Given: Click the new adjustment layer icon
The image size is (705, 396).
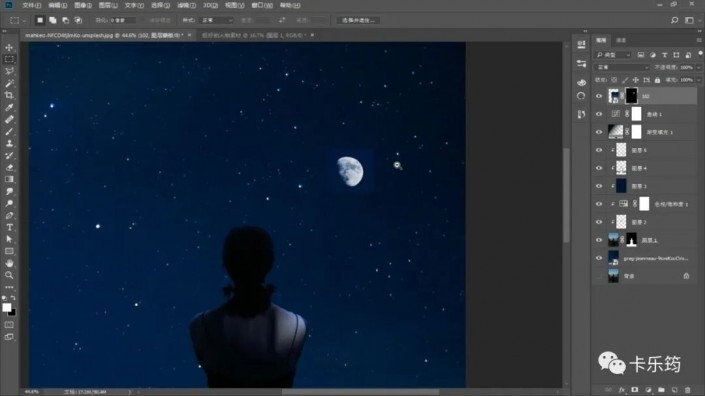Looking at the screenshot, I should pos(648,390).
